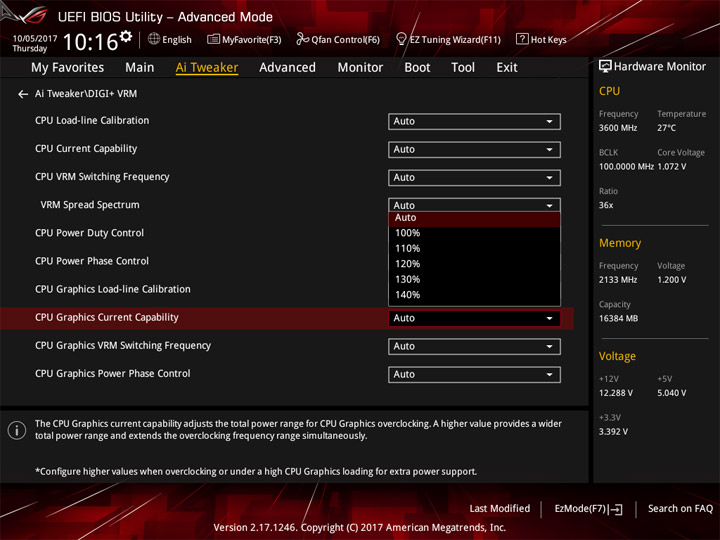This screenshot has width=720, height=540.
Task: Click the +12V reading 12.288 V
Action: [615, 393]
